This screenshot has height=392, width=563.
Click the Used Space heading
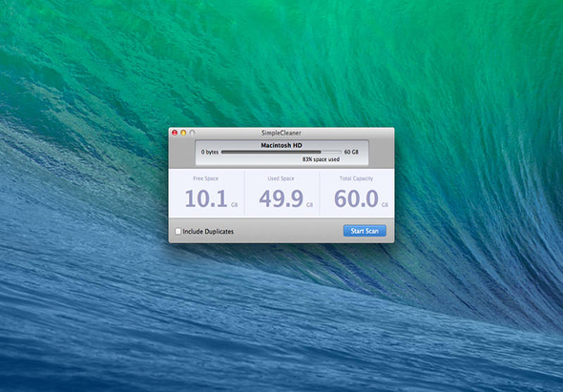tap(281, 178)
